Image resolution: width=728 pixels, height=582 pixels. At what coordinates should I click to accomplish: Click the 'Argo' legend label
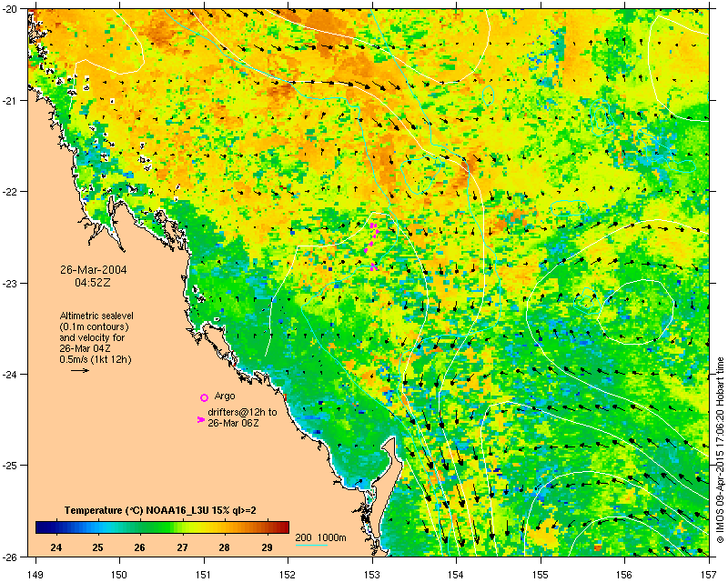click(x=225, y=396)
